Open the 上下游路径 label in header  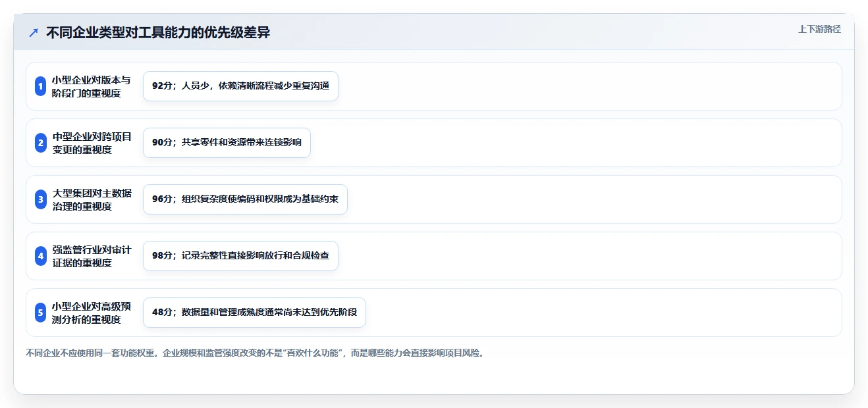[x=819, y=29]
